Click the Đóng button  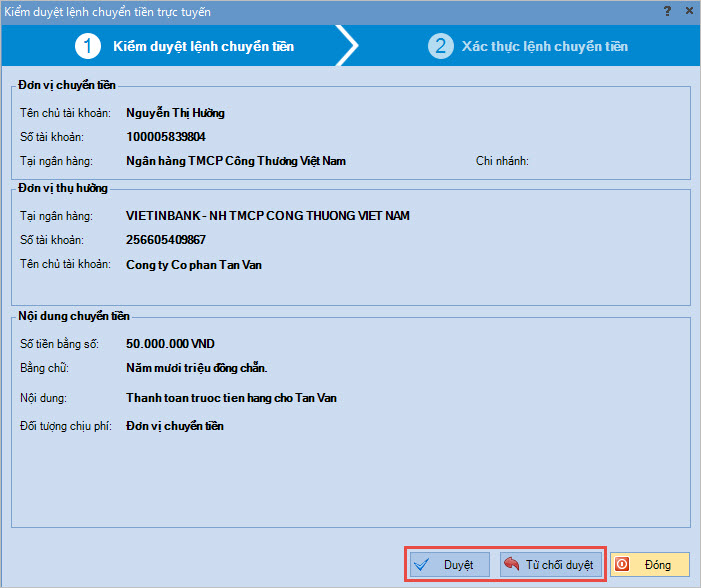648,564
